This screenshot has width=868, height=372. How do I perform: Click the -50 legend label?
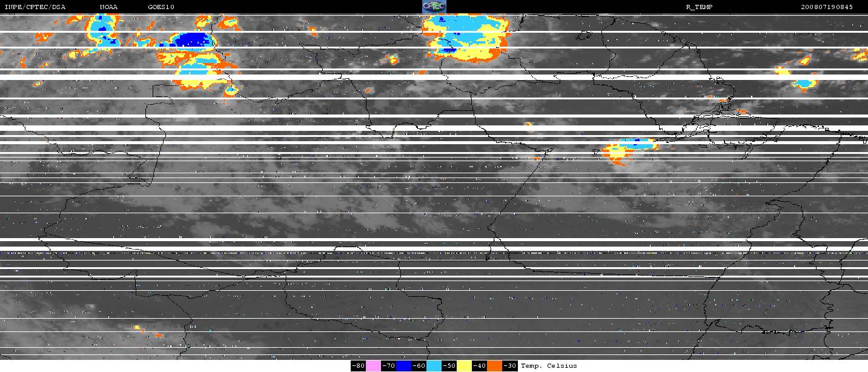[x=449, y=366]
